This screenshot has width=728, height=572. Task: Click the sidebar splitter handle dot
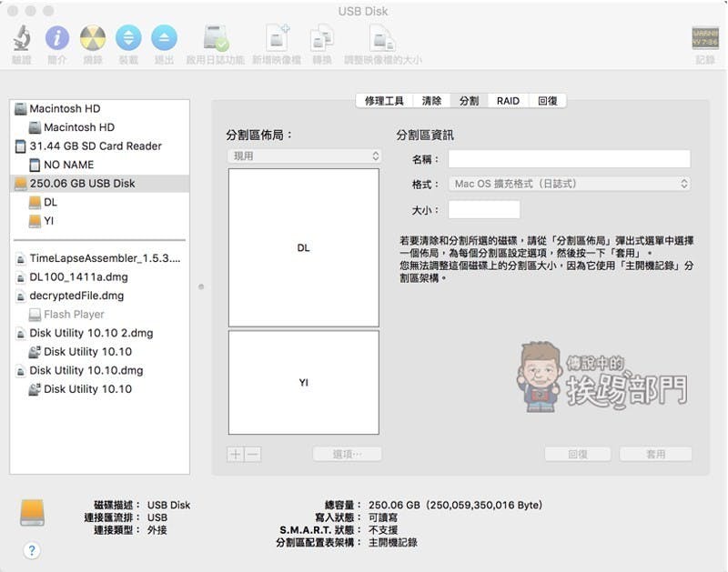coord(201,286)
